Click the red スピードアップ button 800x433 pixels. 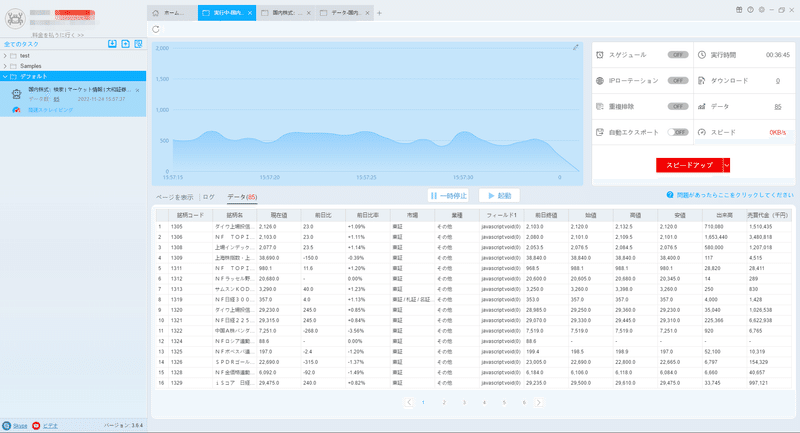(x=689, y=165)
